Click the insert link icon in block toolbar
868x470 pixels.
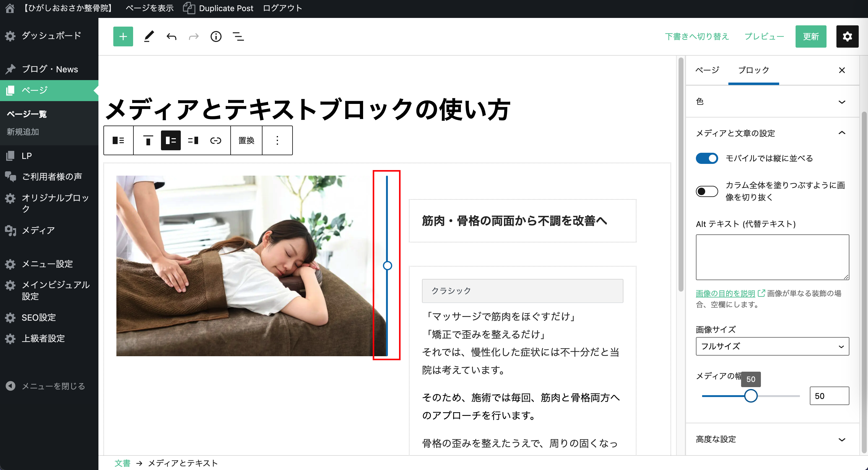coord(216,140)
